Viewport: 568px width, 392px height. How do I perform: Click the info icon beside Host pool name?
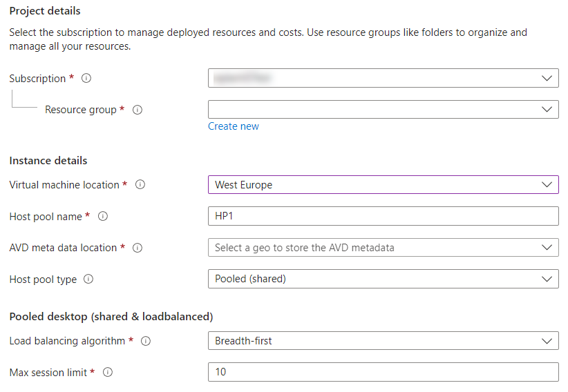[103, 217]
